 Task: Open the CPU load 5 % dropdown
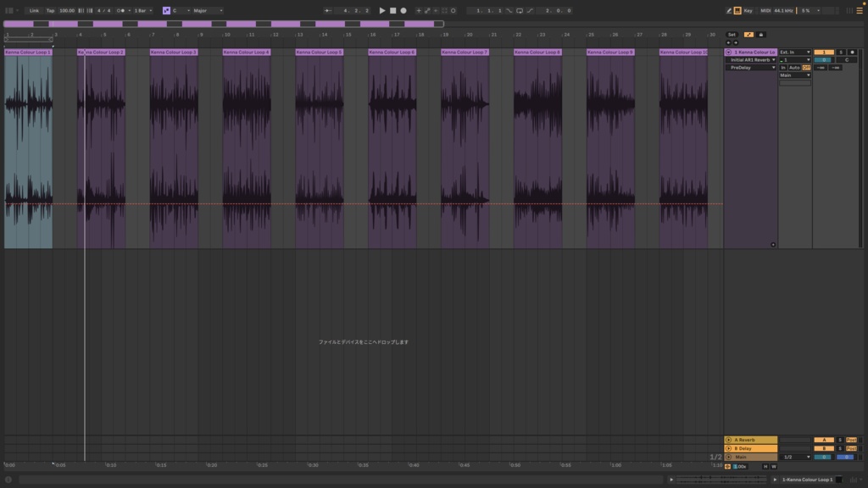tap(810, 10)
